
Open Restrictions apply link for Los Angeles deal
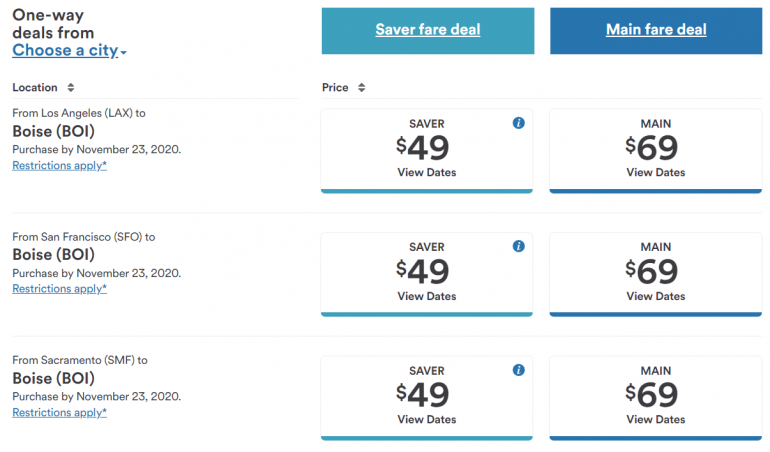tap(59, 166)
